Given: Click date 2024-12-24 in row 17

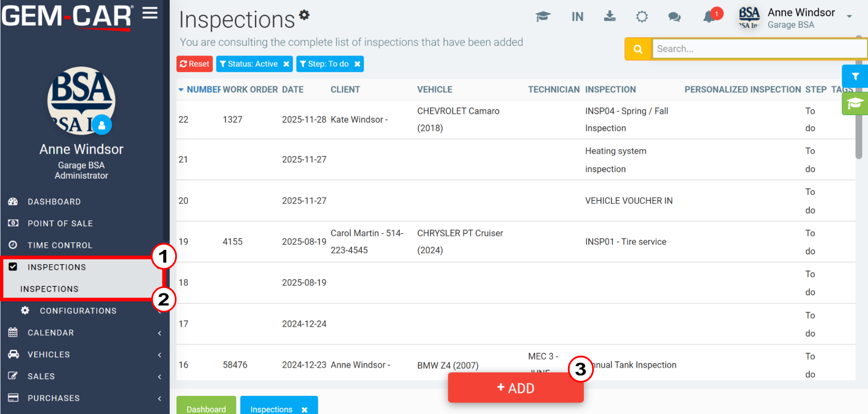Looking at the screenshot, I should pos(304,324).
